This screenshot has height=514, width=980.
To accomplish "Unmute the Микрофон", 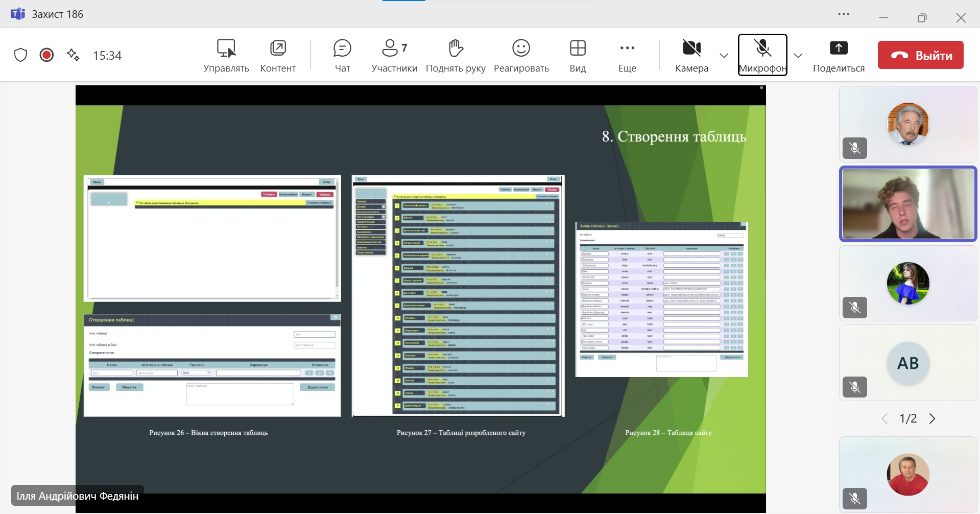I will [762, 55].
